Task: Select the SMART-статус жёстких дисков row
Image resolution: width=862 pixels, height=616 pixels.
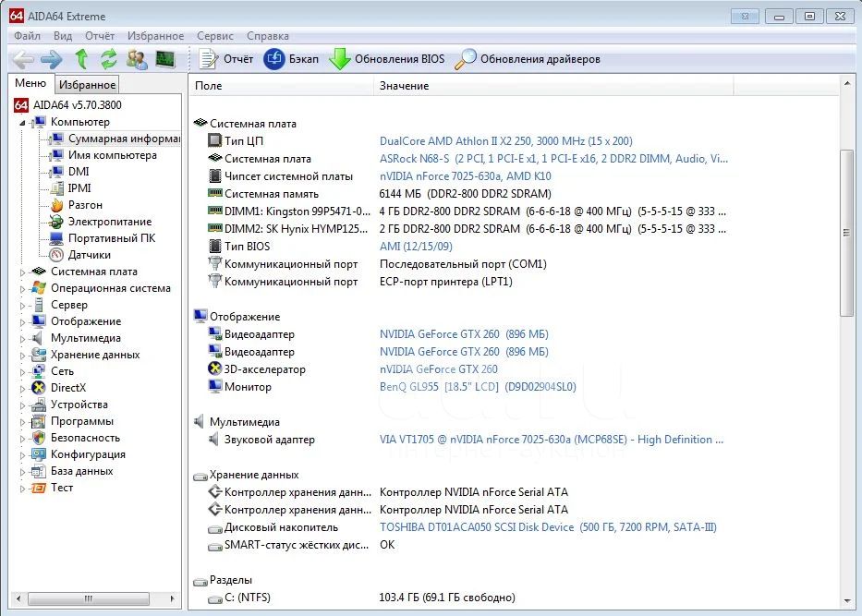Action: (x=301, y=545)
